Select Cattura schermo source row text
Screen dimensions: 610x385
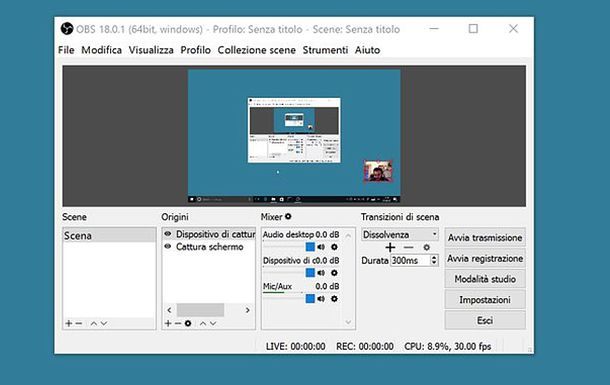click(x=209, y=247)
